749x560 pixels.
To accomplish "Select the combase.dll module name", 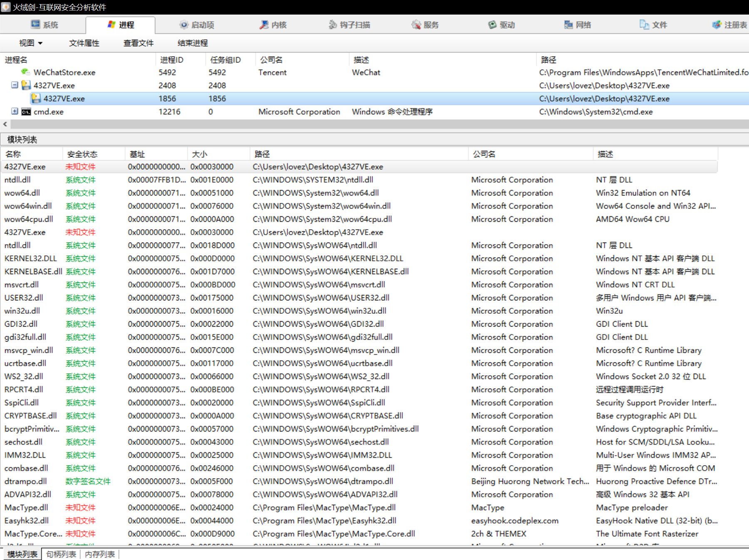I will [x=26, y=468].
